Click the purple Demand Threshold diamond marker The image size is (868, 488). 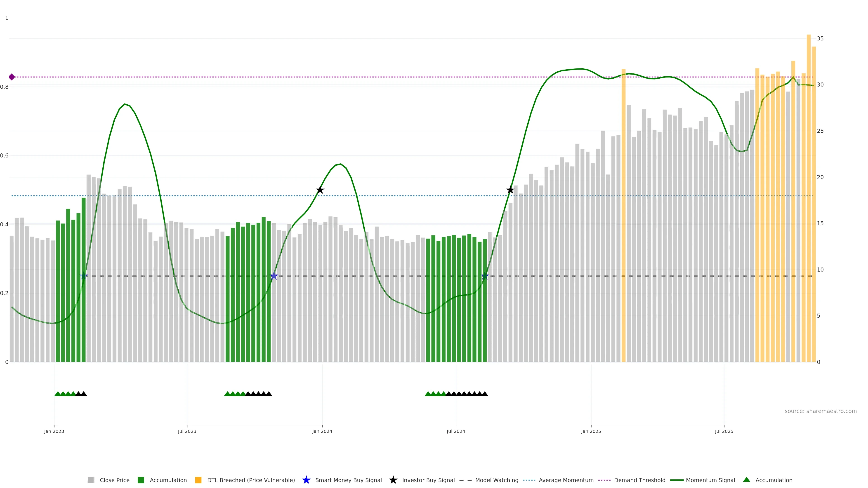(x=12, y=77)
